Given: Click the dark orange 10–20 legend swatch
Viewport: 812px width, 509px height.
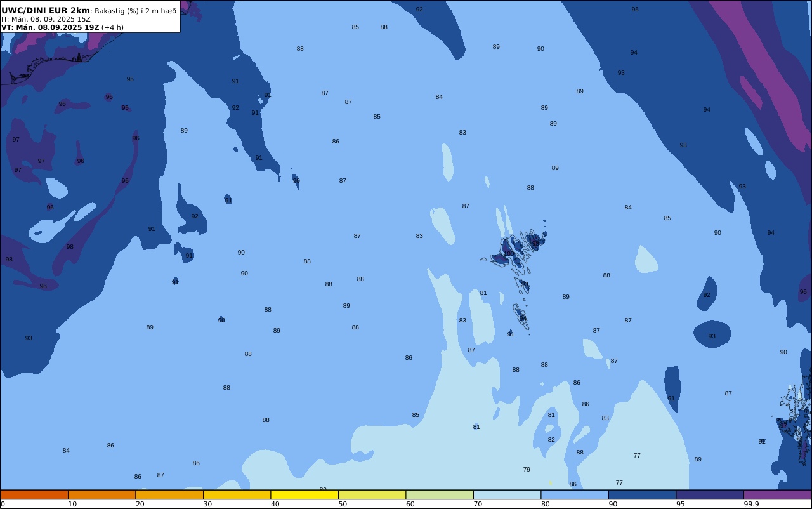Looking at the screenshot, I should tap(101, 494).
